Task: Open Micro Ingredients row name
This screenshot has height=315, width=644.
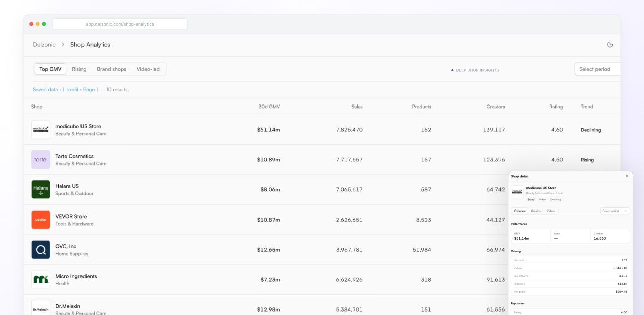Action: pos(76,276)
